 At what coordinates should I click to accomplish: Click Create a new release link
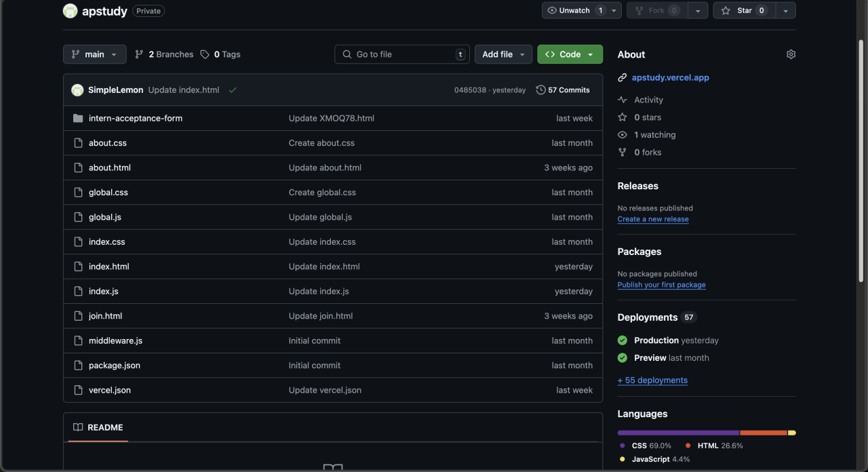click(x=653, y=219)
